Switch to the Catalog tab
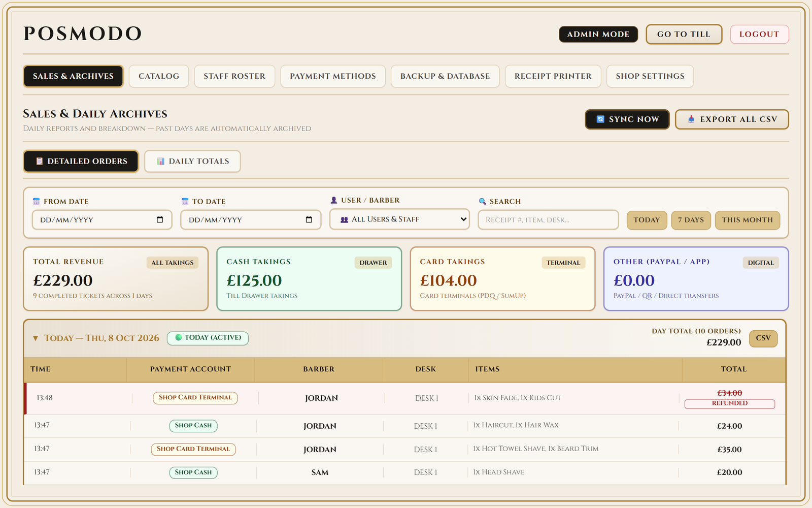 click(159, 76)
